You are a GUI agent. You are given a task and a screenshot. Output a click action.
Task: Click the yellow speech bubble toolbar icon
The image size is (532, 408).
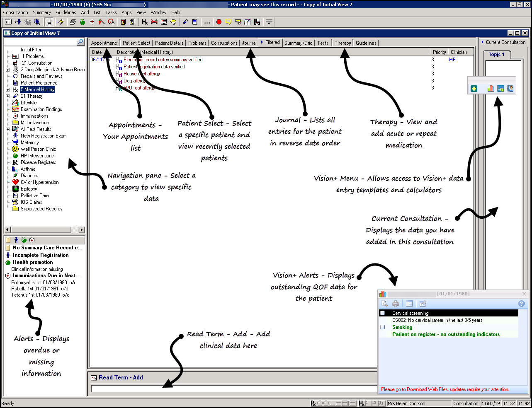[x=228, y=22]
